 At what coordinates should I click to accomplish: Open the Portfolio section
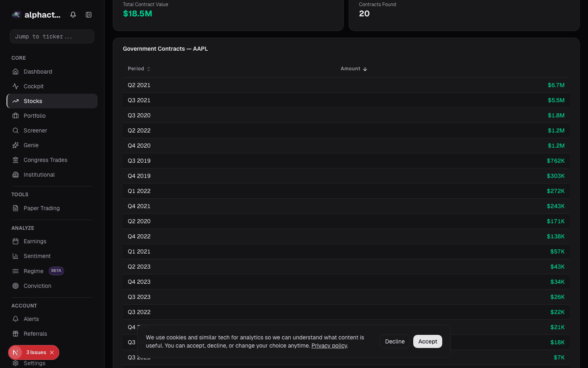(x=34, y=116)
